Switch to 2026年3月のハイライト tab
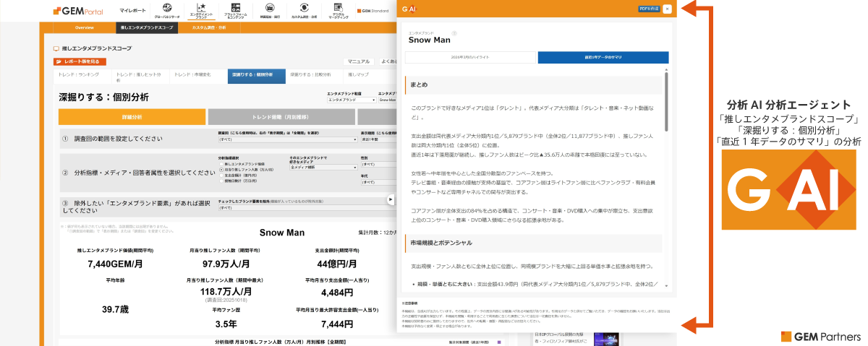Viewport: 868px width, 346px height. tap(470, 58)
